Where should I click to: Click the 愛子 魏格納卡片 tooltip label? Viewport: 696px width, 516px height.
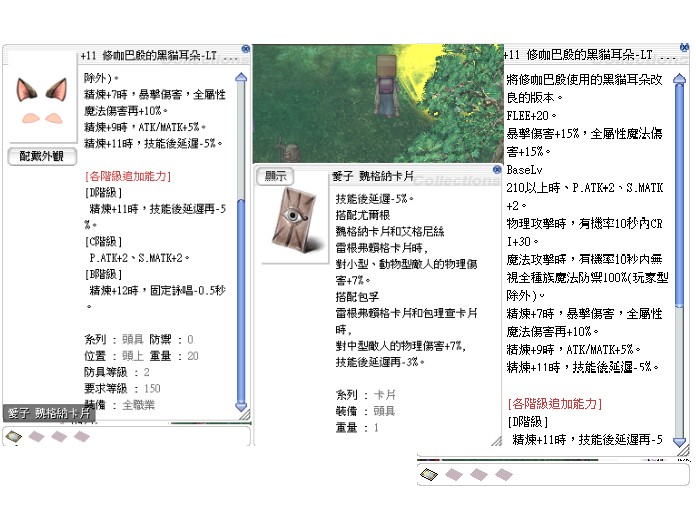[49, 413]
